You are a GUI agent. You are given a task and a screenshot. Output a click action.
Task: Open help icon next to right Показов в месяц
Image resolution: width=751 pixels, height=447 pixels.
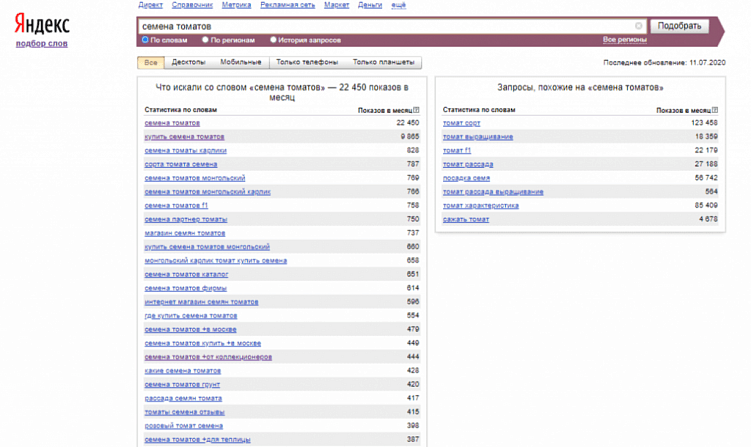pos(715,110)
